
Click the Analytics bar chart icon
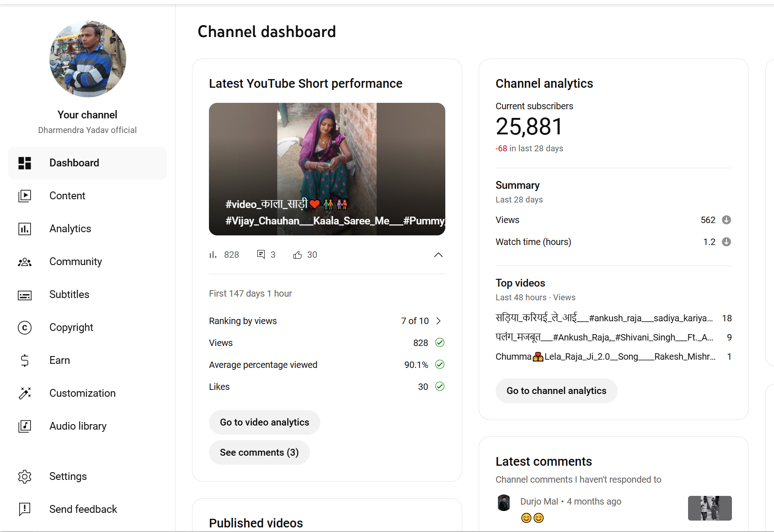click(x=25, y=229)
